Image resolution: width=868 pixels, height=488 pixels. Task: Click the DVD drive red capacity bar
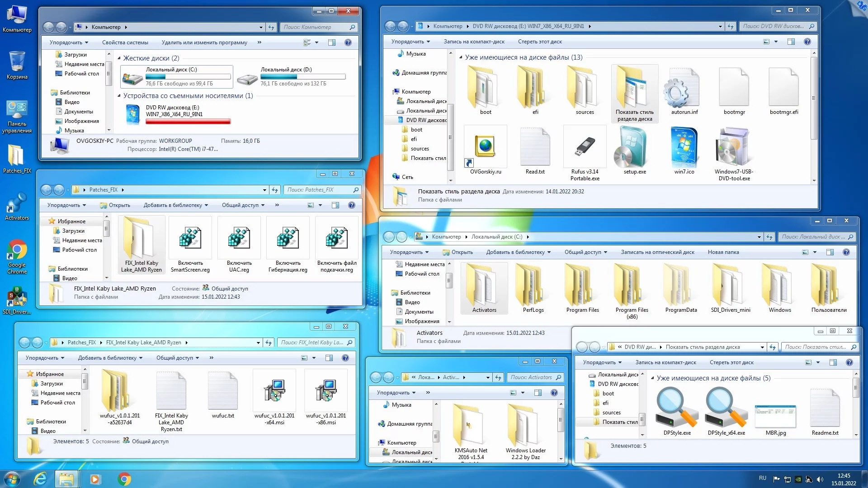[x=188, y=121]
